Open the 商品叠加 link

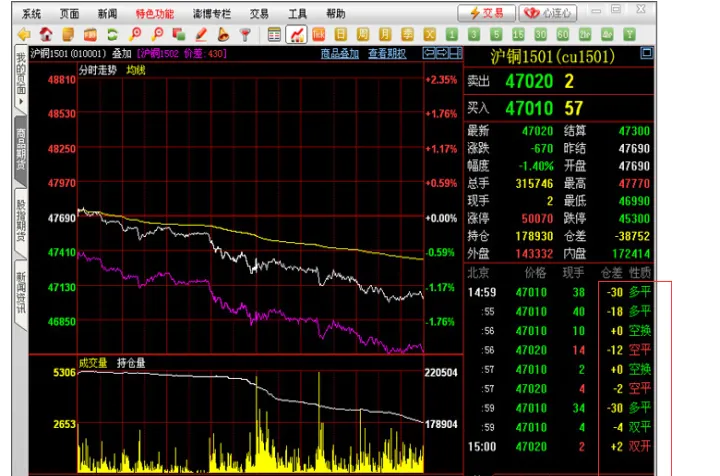click(341, 53)
